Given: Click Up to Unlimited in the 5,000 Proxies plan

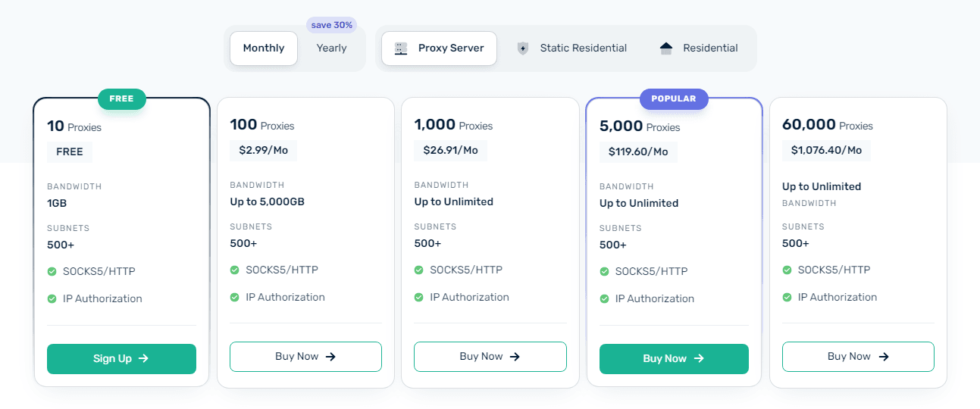Looking at the screenshot, I should pyautogui.click(x=639, y=204).
